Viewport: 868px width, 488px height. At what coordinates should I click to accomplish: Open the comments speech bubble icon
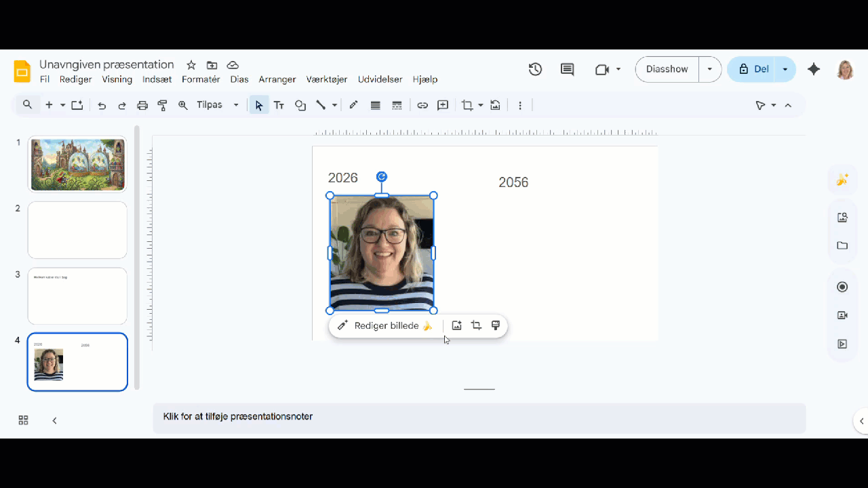[567, 69]
